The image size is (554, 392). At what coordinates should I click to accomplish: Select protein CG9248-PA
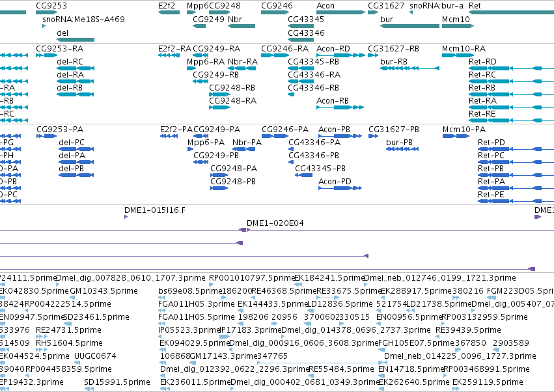click(219, 175)
